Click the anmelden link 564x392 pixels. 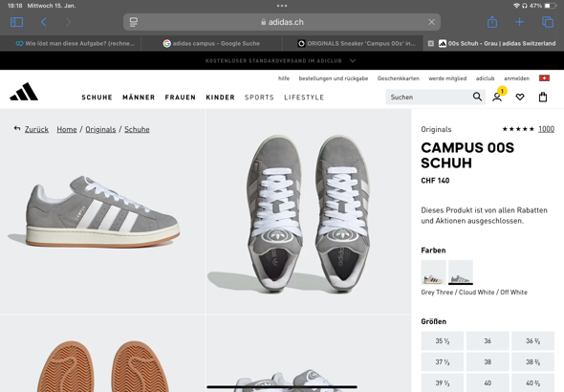[x=516, y=78]
